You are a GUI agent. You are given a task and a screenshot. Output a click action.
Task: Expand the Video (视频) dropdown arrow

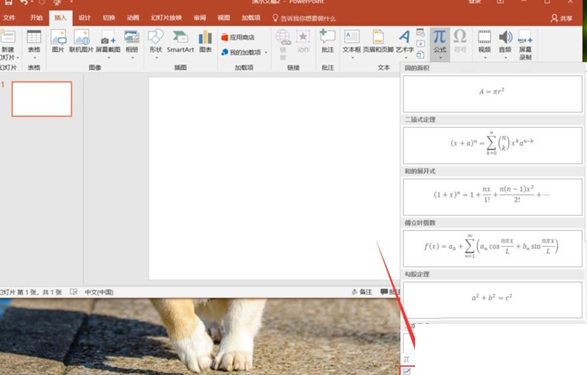tap(485, 58)
